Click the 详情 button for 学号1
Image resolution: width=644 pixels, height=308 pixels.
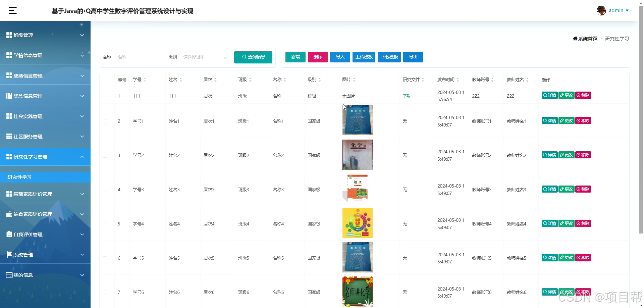coord(549,121)
